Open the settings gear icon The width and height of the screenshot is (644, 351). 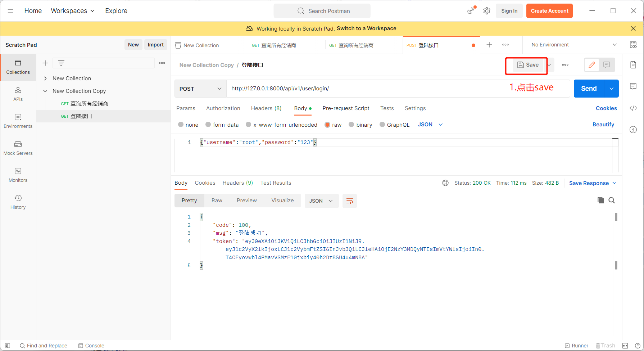pos(487,11)
